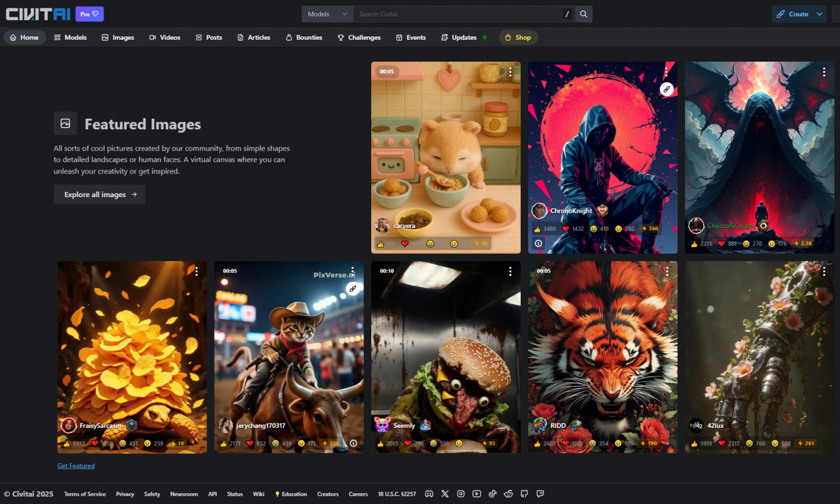Click the search magnifier button

584,14
